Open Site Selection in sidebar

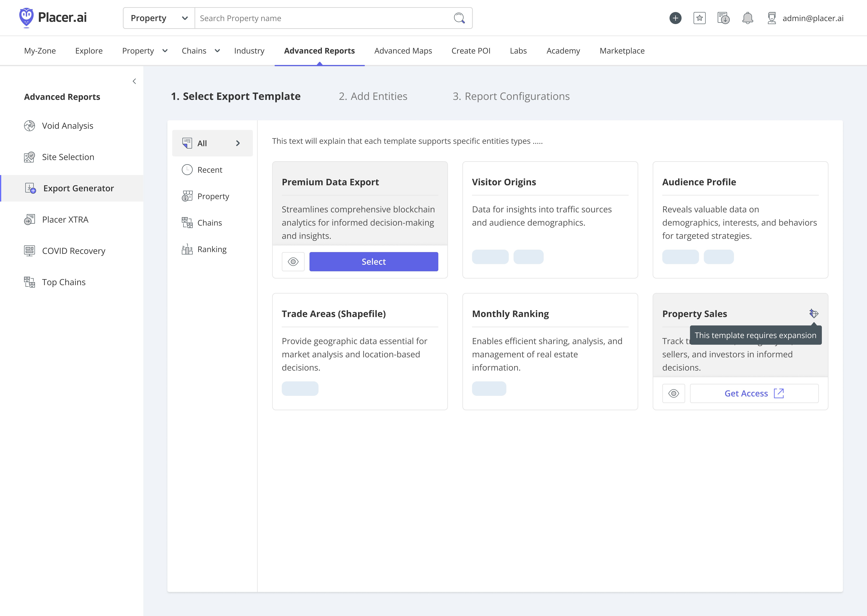68,157
